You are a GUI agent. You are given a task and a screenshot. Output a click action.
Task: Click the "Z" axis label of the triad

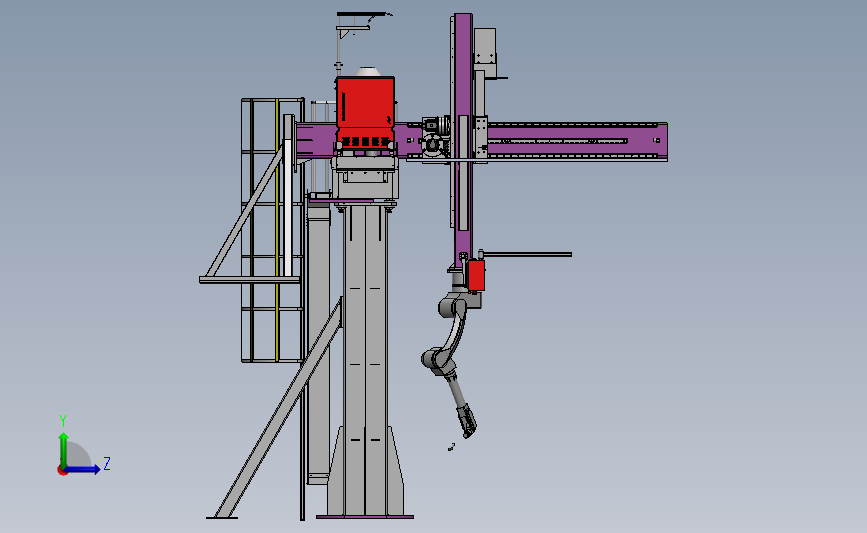[x=107, y=463]
